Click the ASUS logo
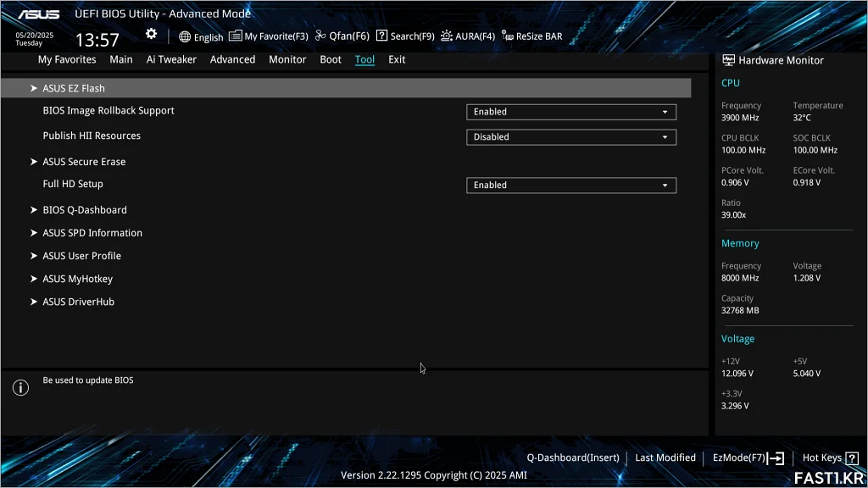The width and height of the screenshot is (868, 488). 39,14
